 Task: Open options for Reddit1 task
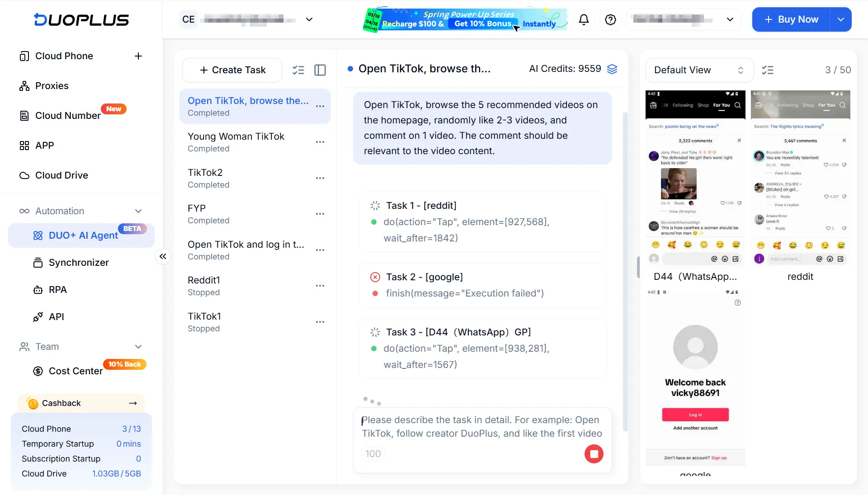click(x=320, y=286)
